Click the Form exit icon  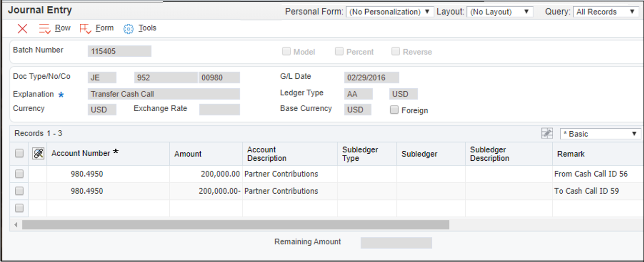pyautogui.click(x=86, y=29)
